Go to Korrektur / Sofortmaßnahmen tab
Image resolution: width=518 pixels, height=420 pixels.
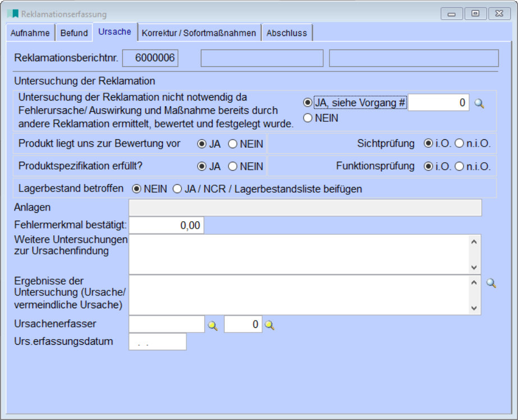click(199, 33)
